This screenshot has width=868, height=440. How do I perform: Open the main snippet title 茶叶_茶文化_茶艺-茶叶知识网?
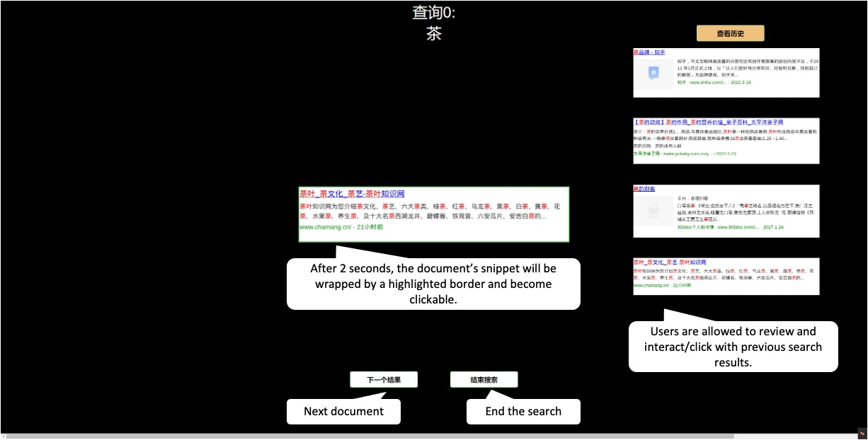(x=352, y=194)
